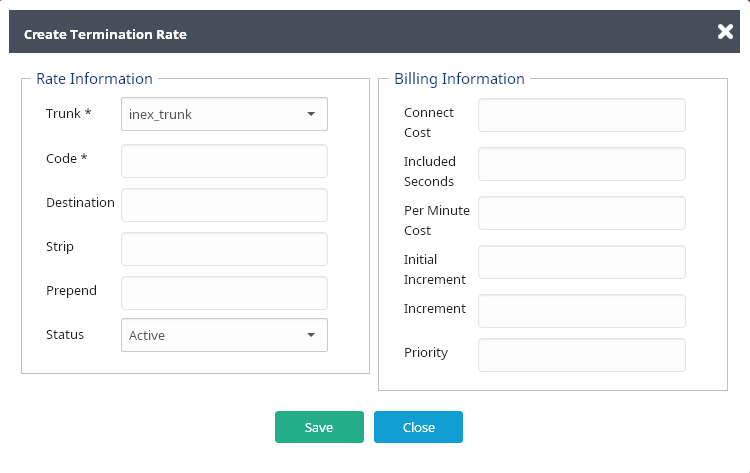Image resolution: width=750 pixels, height=473 pixels.
Task: Close the Create Termination Rate dialog with X
Action: [x=725, y=32]
